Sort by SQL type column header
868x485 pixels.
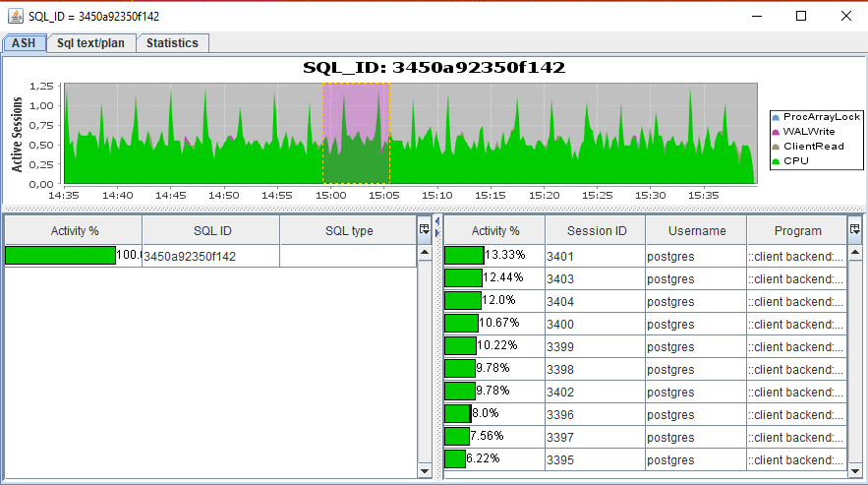coord(349,230)
